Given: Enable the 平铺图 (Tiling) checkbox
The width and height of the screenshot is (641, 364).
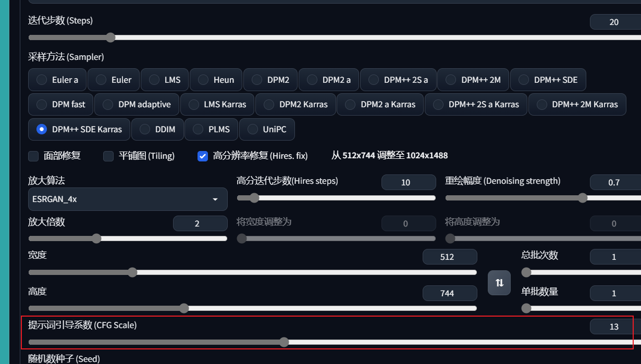Looking at the screenshot, I should [108, 156].
